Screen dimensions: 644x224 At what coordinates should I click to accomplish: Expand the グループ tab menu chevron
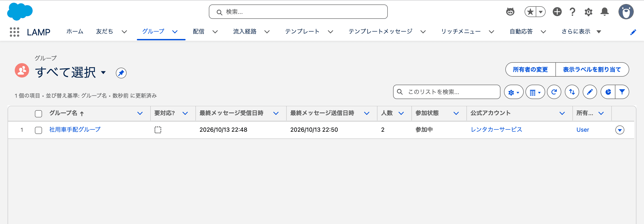pos(175,32)
